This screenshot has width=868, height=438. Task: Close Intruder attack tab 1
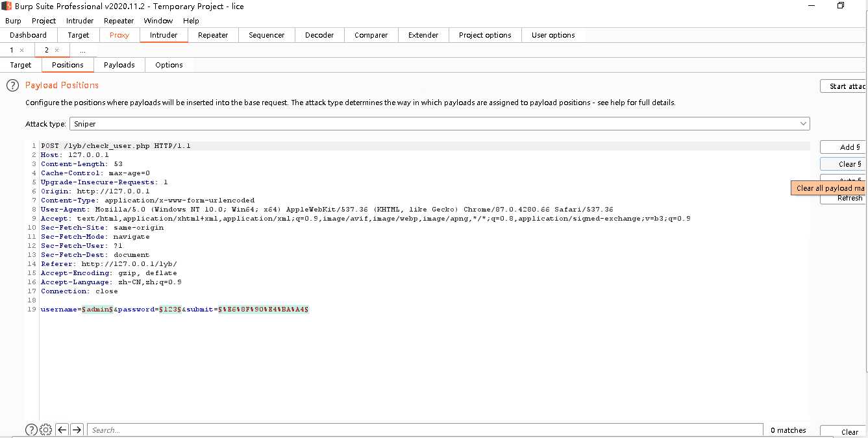coord(22,50)
